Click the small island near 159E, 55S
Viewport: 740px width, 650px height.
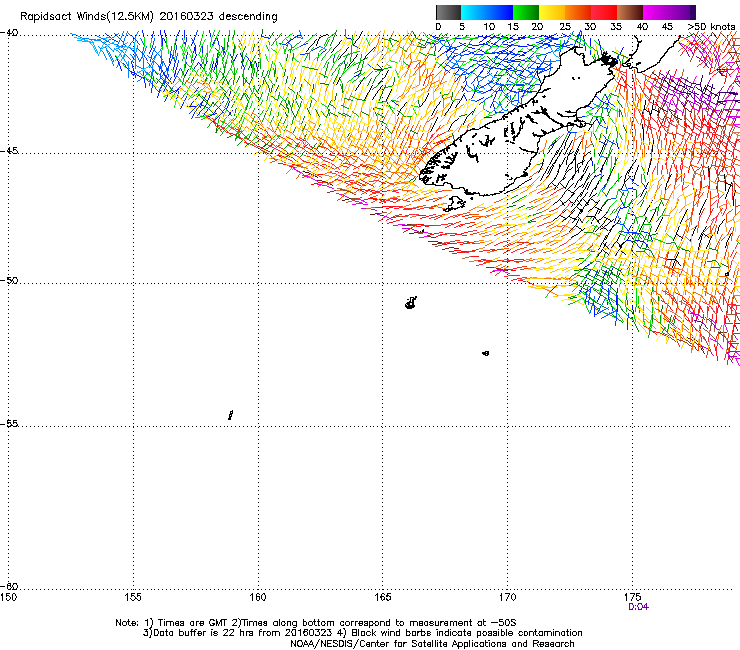coord(230,415)
